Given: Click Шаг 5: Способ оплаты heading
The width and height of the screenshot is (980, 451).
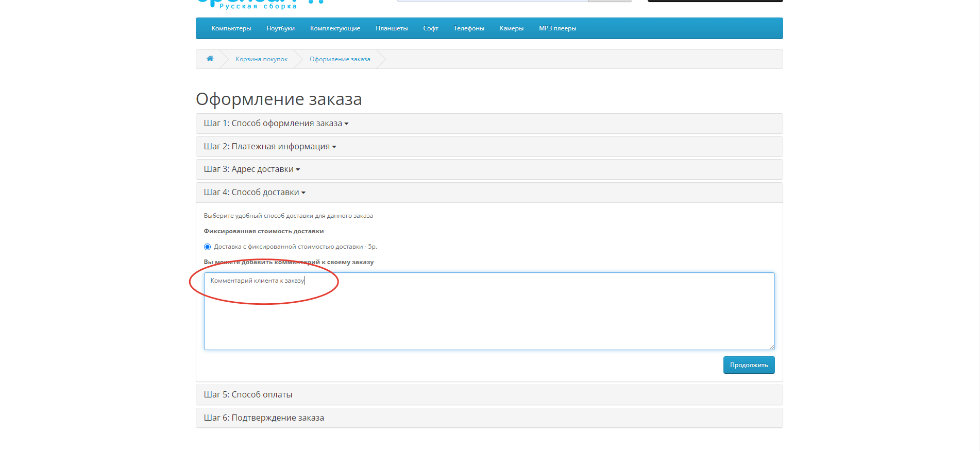Looking at the screenshot, I should pyautogui.click(x=248, y=395).
